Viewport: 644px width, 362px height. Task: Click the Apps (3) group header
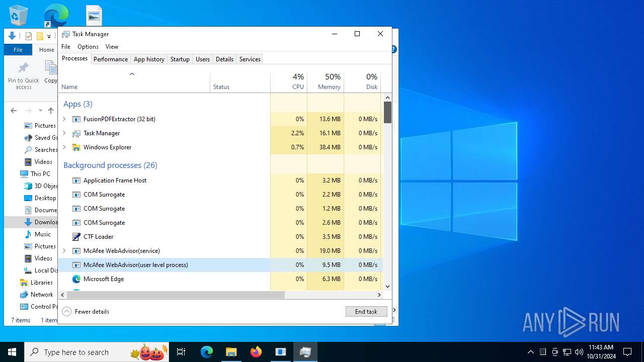(x=78, y=104)
